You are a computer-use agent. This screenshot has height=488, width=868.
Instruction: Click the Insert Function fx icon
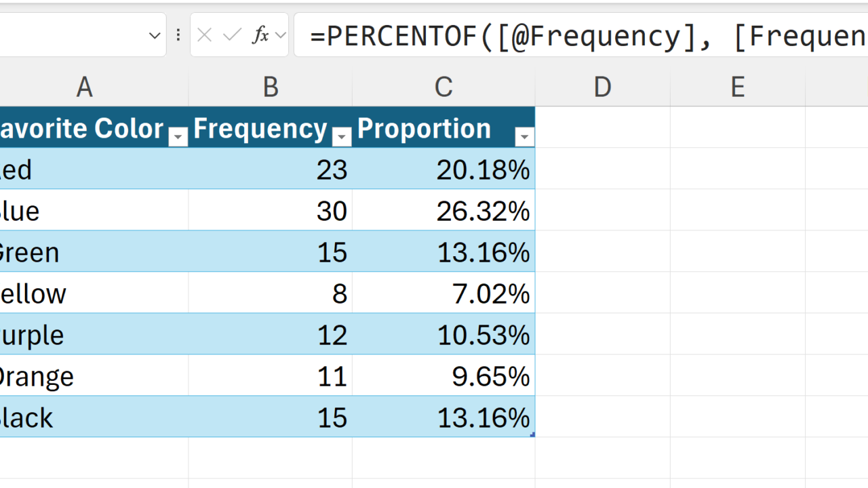[260, 35]
